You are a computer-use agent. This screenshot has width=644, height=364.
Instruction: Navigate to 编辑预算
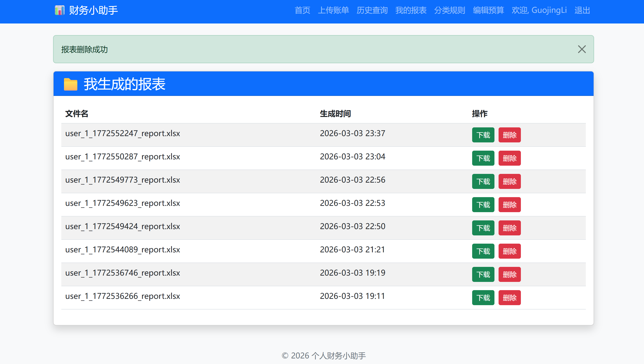(x=488, y=10)
